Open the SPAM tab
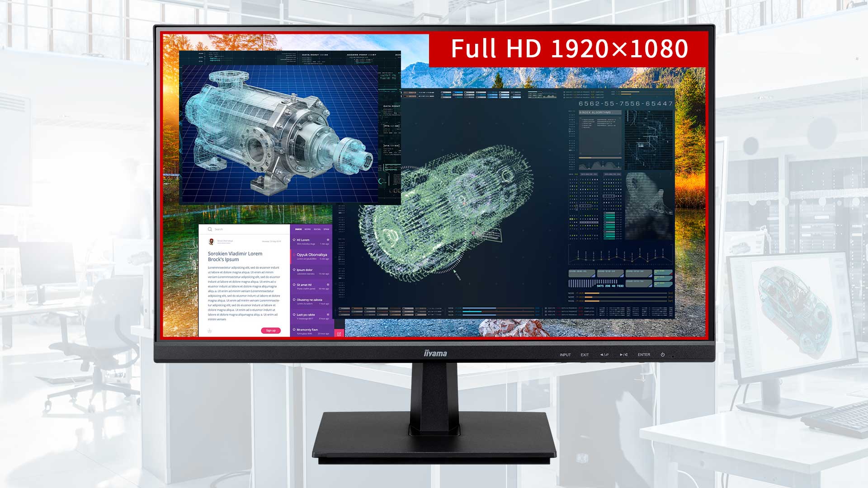 (x=327, y=229)
